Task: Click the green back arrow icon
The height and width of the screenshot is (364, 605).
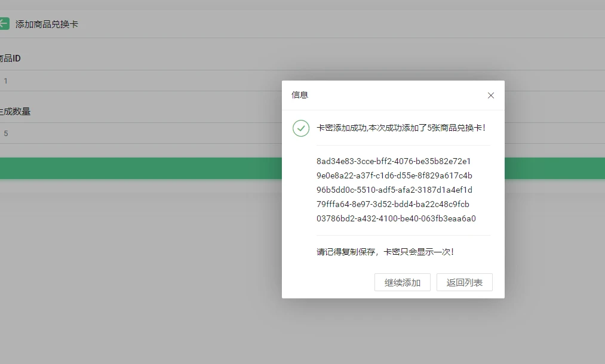Action: click(4, 24)
